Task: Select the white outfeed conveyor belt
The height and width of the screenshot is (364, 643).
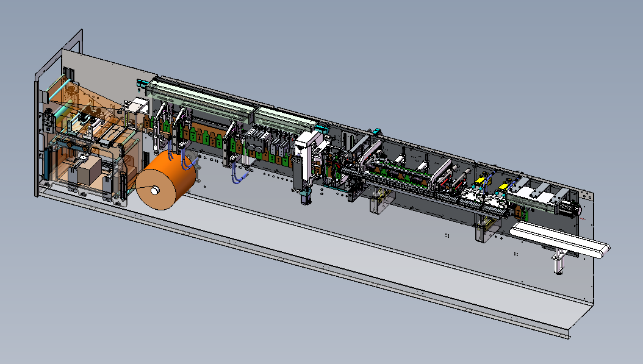Action: pyautogui.click(x=560, y=239)
